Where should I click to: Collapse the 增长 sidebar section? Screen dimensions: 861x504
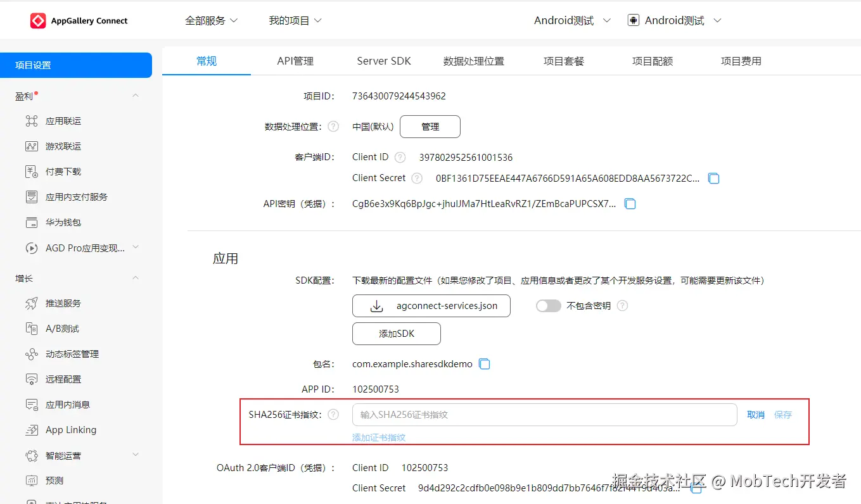coord(135,278)
